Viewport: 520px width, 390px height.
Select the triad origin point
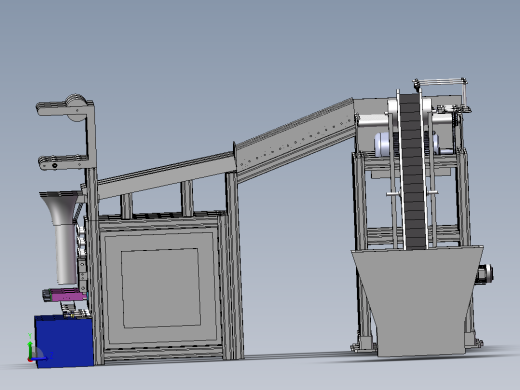(30, 360)
